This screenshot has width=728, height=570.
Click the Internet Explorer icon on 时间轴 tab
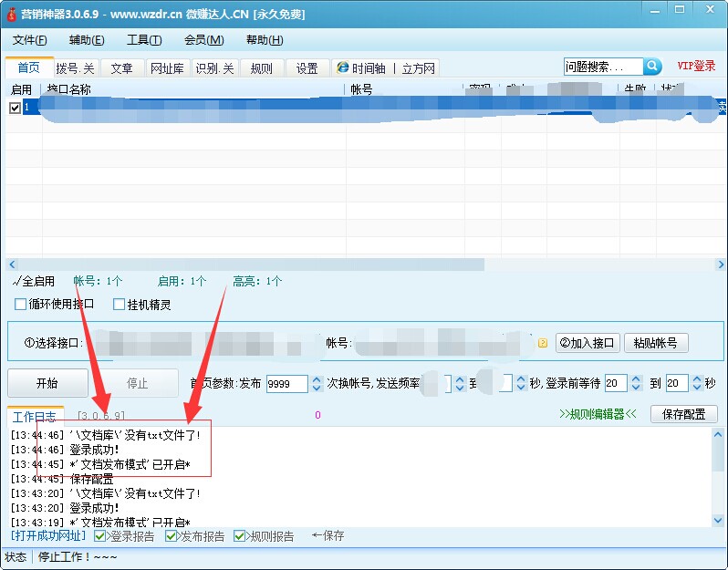tap(342, 68)
